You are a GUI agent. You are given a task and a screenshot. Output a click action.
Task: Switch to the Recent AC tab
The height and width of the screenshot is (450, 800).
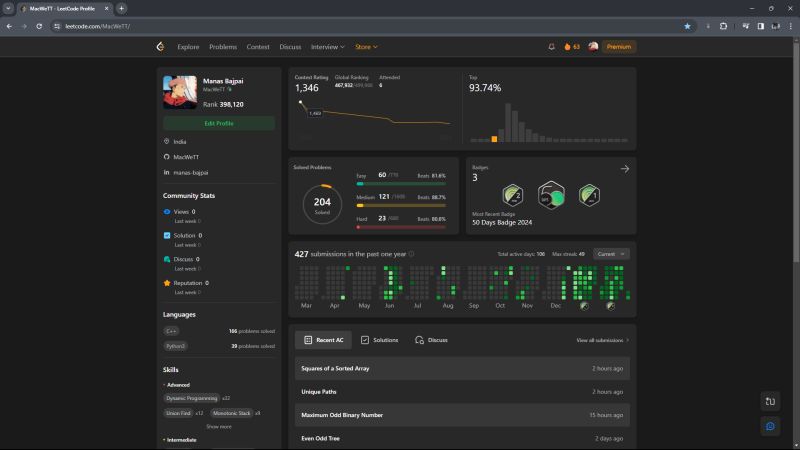click(323, 340)
